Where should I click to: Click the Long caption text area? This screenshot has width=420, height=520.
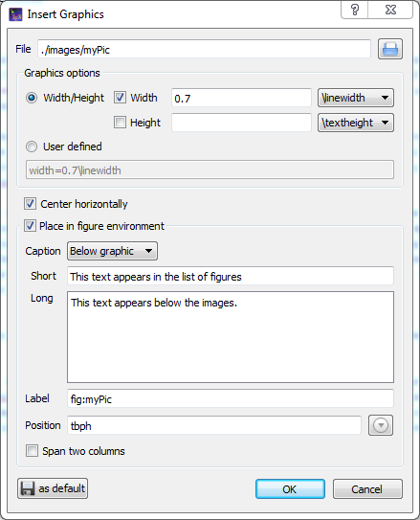click(x=231, y=337)
